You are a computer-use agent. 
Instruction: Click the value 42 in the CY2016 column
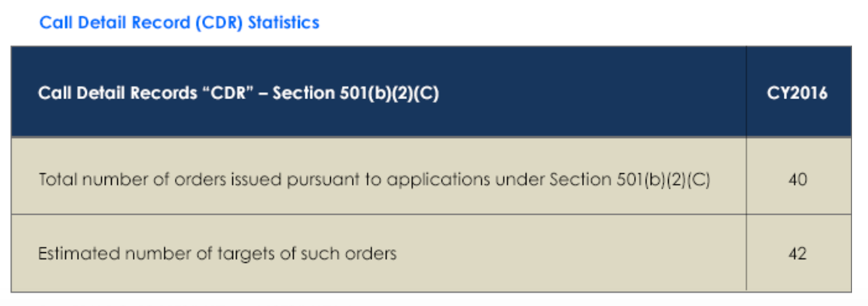click(798, 253)
